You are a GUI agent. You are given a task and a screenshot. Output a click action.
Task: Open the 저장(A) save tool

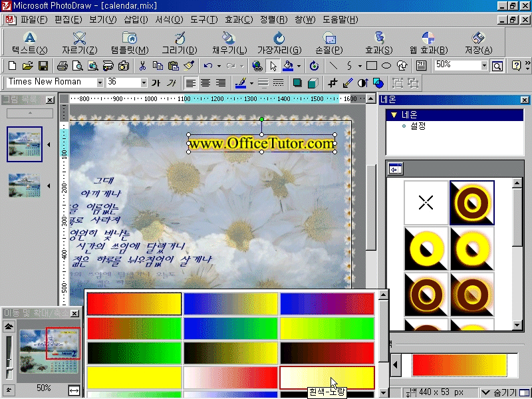pos(478,43)
